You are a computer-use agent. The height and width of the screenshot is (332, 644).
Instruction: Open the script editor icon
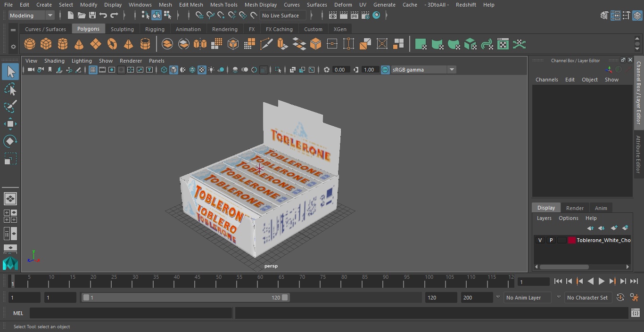(x=635, y=313)
